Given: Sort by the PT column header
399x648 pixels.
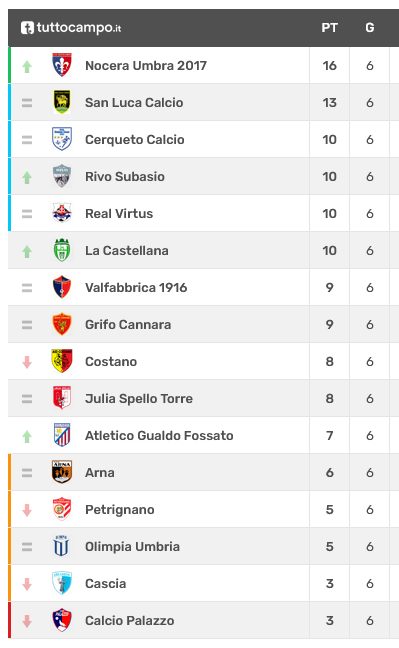Looking at the screenshot, I should pos(330,28).
